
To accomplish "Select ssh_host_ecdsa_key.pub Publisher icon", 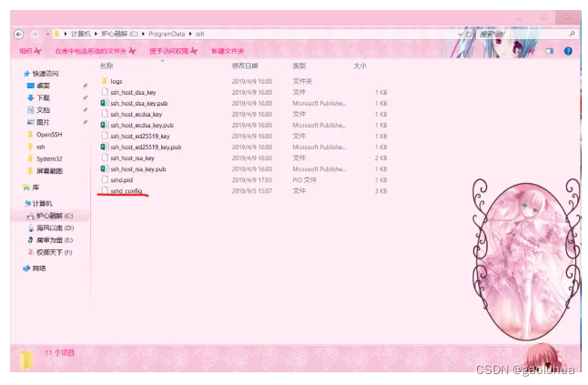I will [105, 125].
